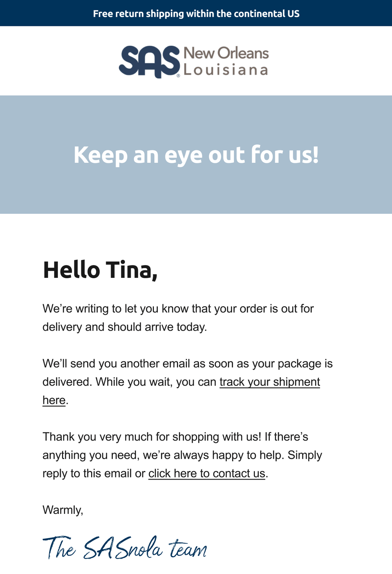Click the registered trademark symbol in logo
This screenshot has height=574, width=392.
pyautogui.click(x=178, y=76)
